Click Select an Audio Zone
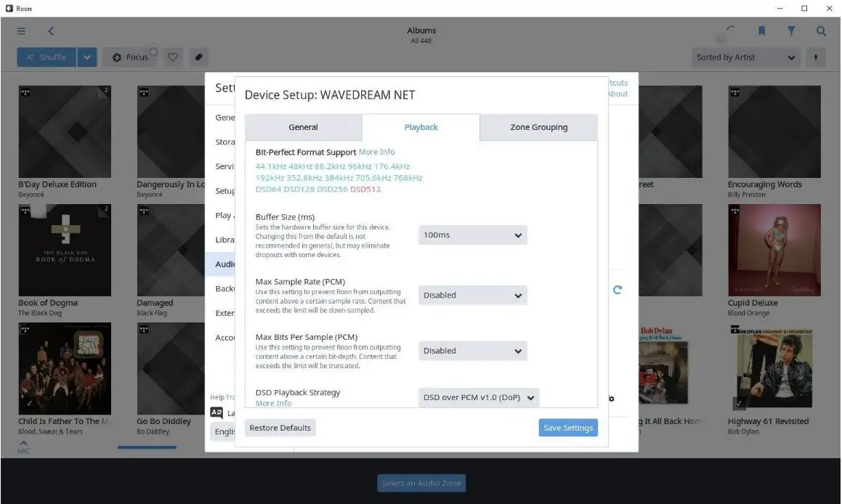The height and width of the screenshot is (504, 842). 421,483
